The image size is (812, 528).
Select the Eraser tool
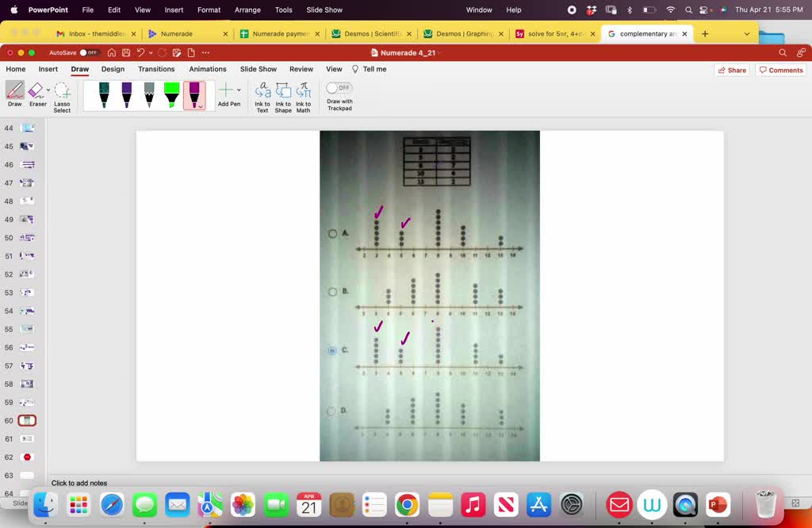36,94
